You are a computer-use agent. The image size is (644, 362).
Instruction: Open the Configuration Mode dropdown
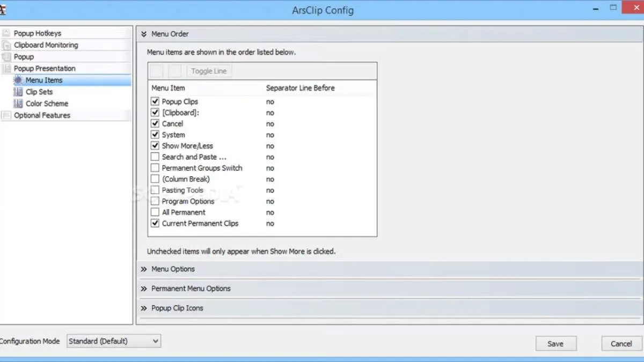click(x=113, y=341)
